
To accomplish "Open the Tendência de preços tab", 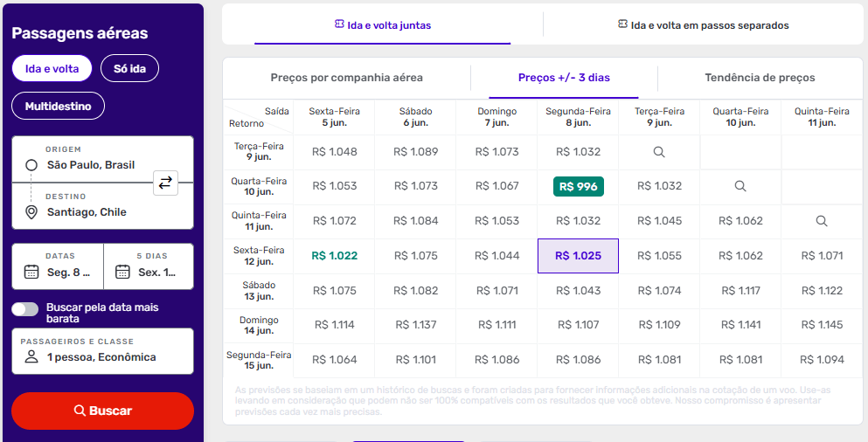I will click(x=760, y=78).
